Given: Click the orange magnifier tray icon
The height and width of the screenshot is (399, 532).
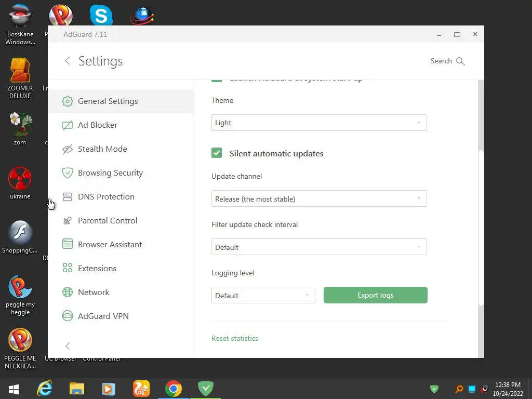Looking at the screenshot, I should click(x=459, y=389).
